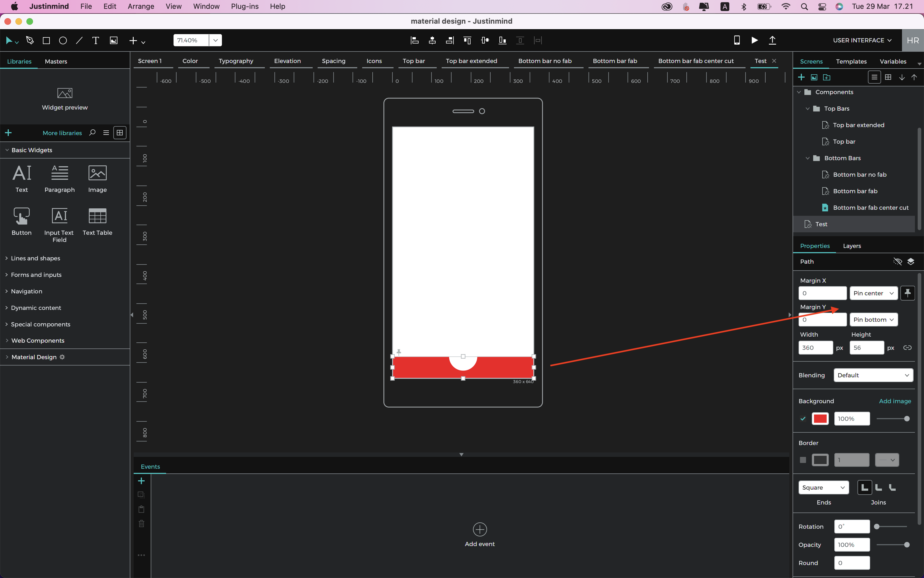
Task: Toggle the Background fill checkbox
Action: (803, 419)
